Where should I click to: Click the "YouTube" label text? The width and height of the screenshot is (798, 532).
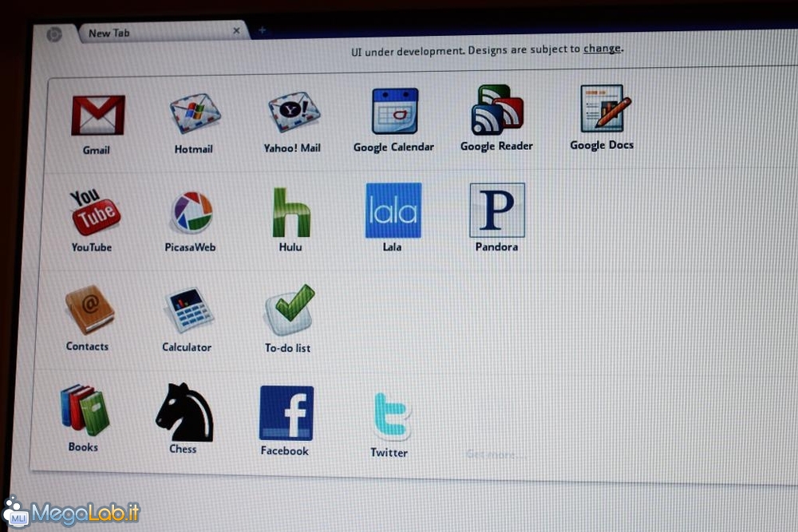[x=92, y=247]
